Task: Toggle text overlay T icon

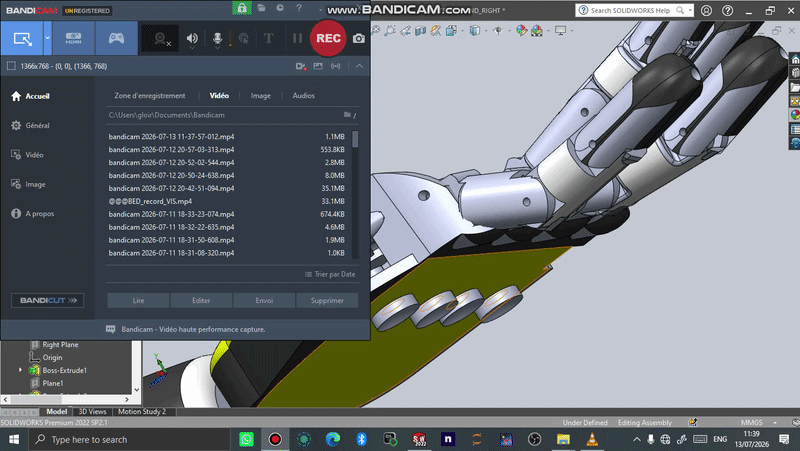Action: 268,38
